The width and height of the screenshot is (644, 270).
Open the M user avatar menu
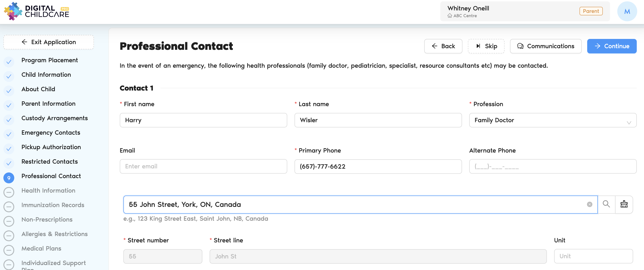pos(627,12)
